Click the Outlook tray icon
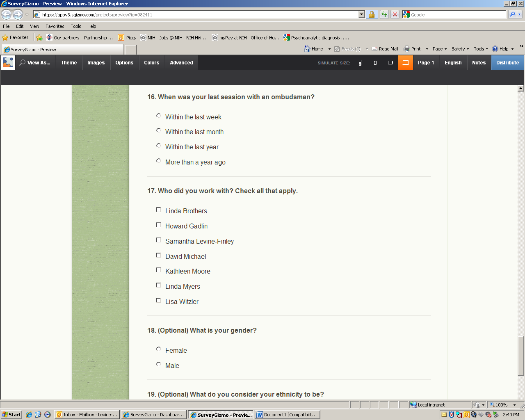The image size is (525, 420). 466,415
